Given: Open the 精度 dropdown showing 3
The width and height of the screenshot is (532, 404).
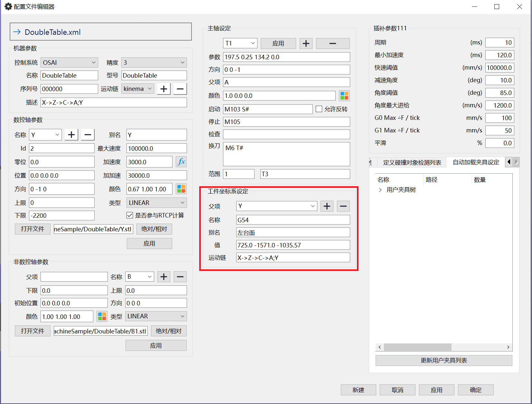Looking at the screenshot, I should [154, 63].
